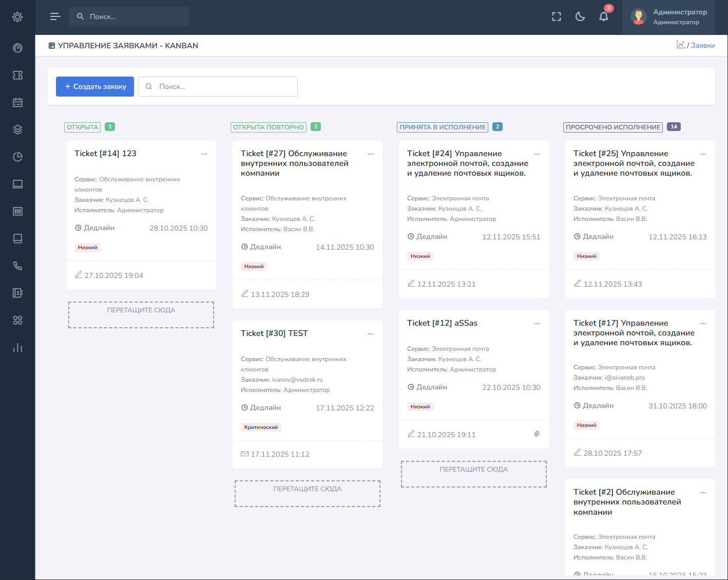Open Ticket #27 card title

[x=294, y=163]
